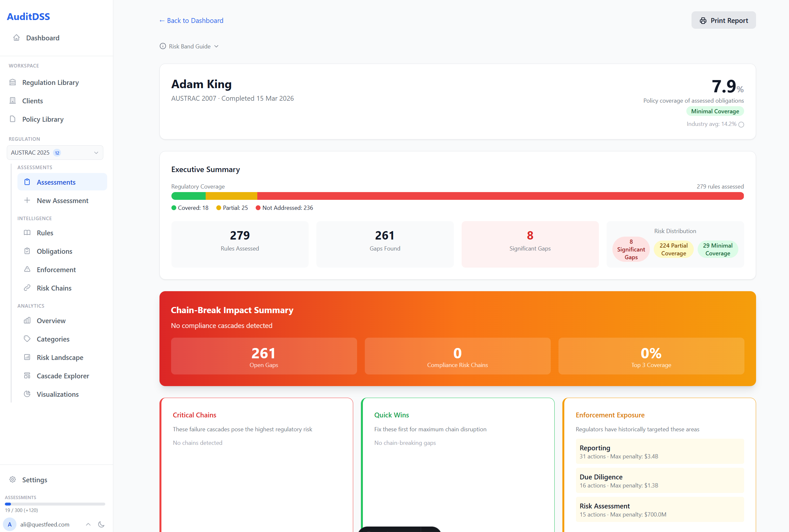Click the red Not Addressed coverage bar segment
The height and width of the screenshot is (532, 789).
tap(500, 196)
